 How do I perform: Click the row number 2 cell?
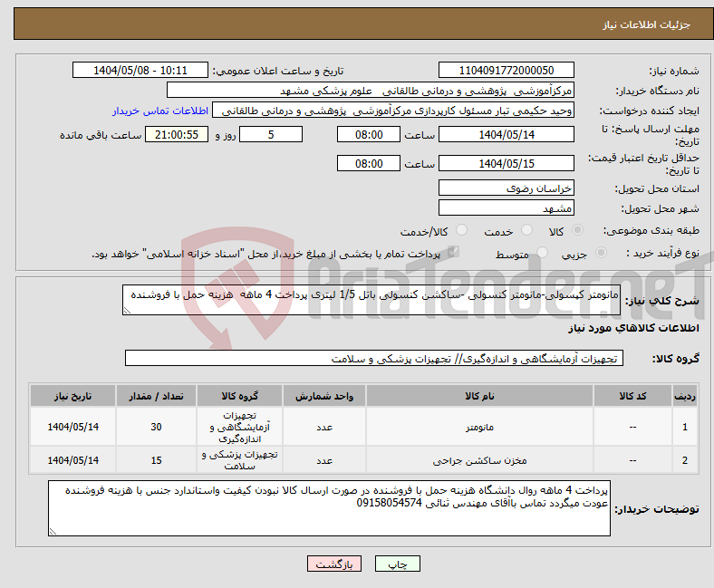click(685, 460)
